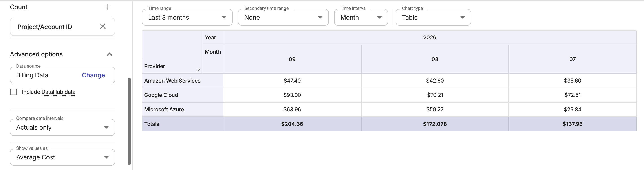Click the $47.40 Amazon cell
Image resolution: width=644 pixels, height=170 pixels.
click(292, 81)
